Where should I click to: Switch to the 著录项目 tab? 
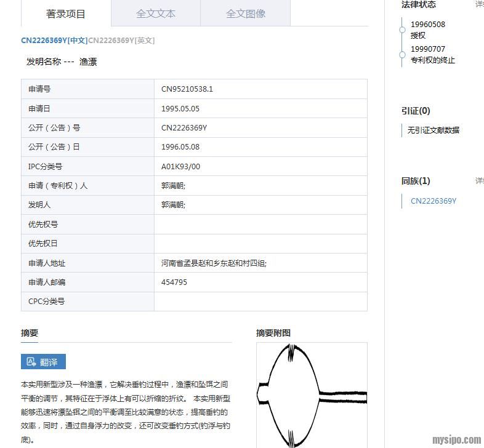pyautogui.click(x=66, y=14)
